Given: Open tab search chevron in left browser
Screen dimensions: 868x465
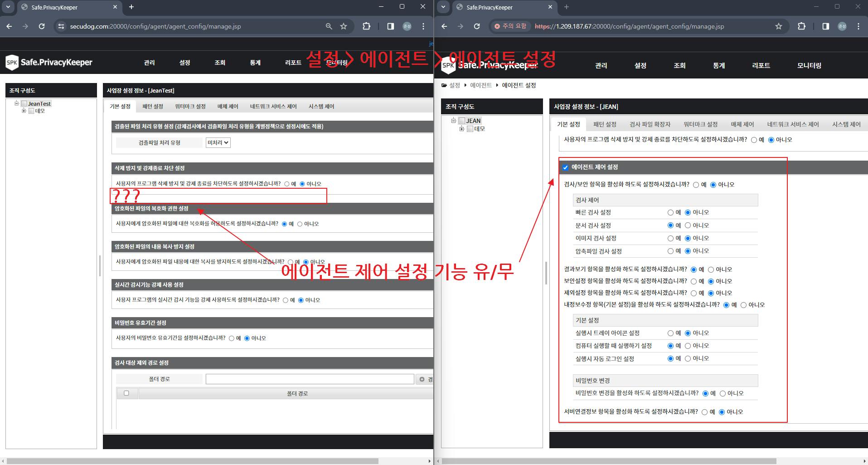Looking at the screenshot, I should click(x=8, y=7).
